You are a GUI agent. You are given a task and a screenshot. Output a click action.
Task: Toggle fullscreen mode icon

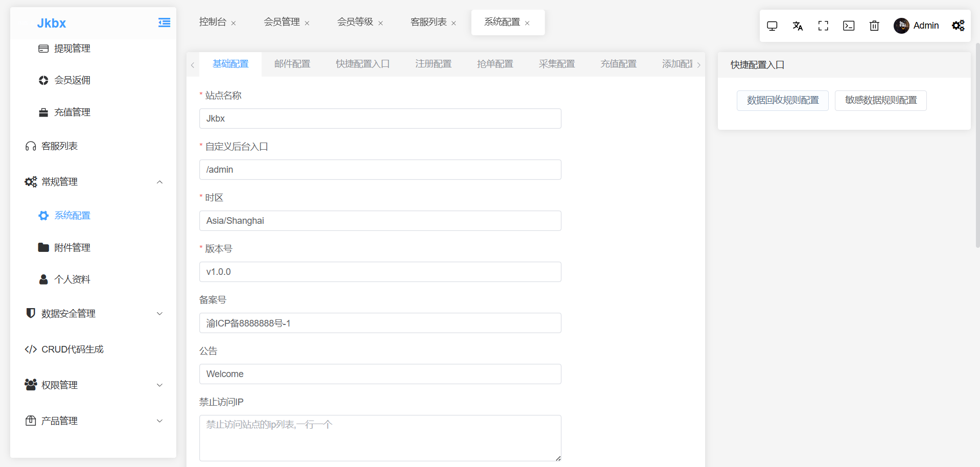tap(823, 26)
